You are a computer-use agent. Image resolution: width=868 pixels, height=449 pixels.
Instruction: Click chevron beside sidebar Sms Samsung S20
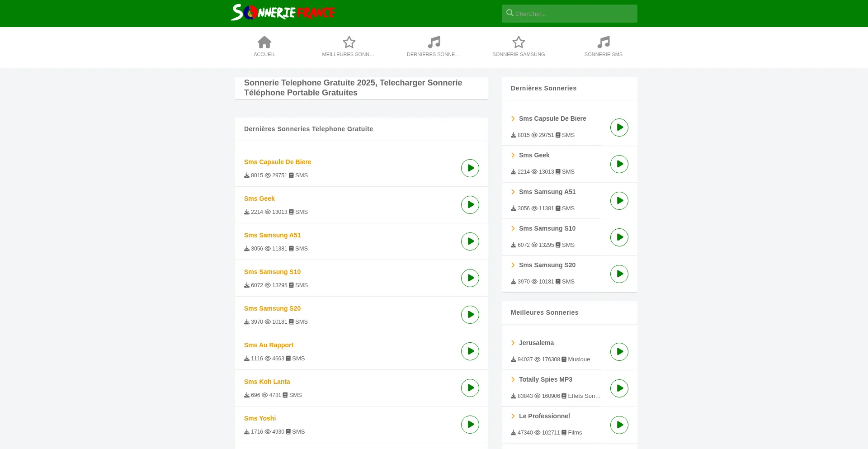tap(513, 265)
